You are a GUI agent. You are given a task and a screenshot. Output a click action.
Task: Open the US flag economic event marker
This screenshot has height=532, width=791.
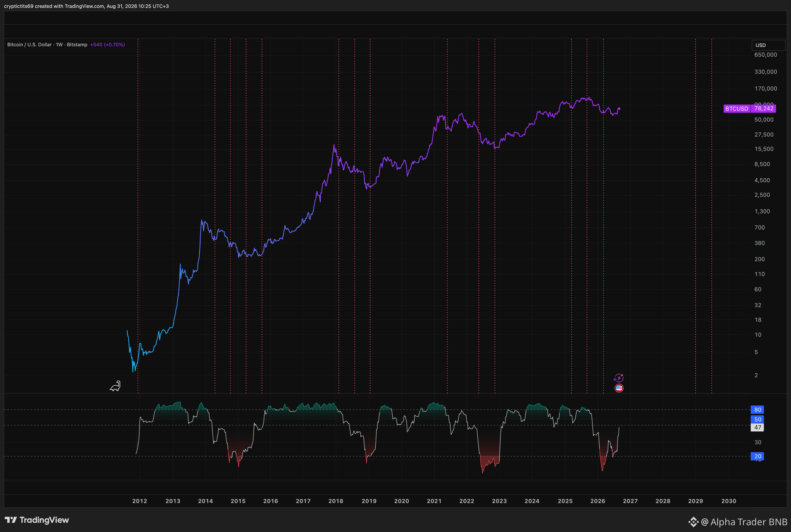(x=619, y=388)
